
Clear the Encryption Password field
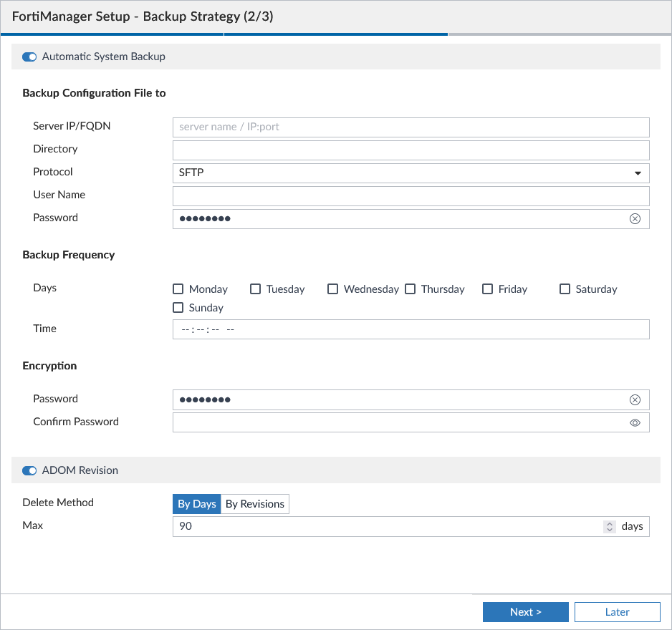(x=635, y=399)
